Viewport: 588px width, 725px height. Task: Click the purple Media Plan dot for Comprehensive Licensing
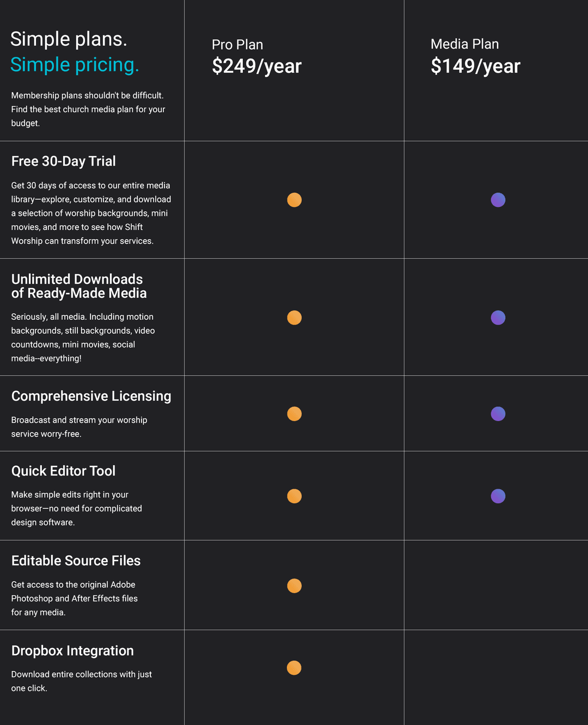click(x=498, y=414)
